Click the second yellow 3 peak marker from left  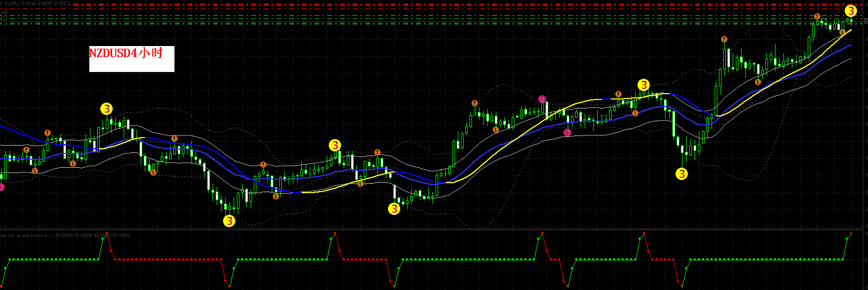pos(335,145)
